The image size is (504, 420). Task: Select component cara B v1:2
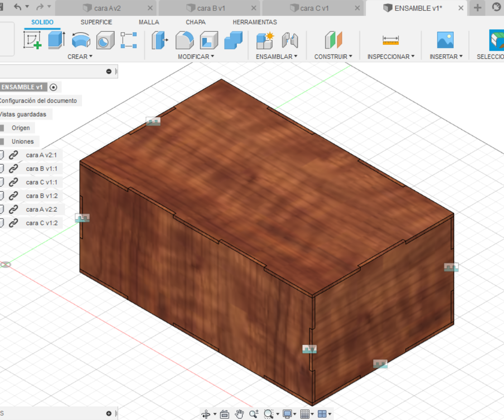42,196
